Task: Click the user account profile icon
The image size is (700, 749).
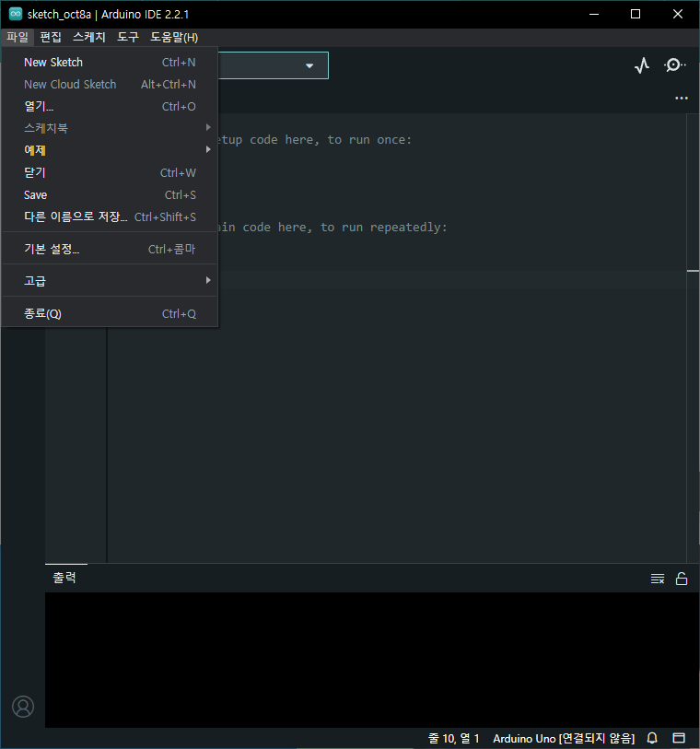Action: click(x=23, y=706)
